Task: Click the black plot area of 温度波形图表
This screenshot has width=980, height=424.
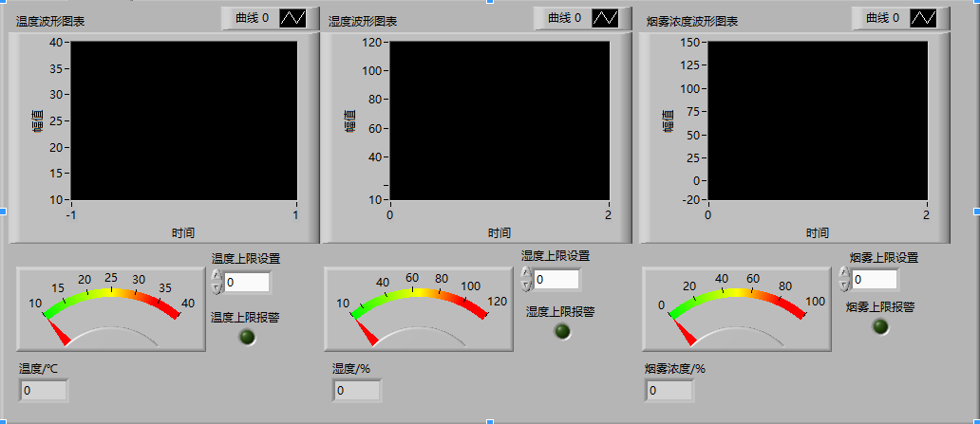Action: tap(184, 120)
